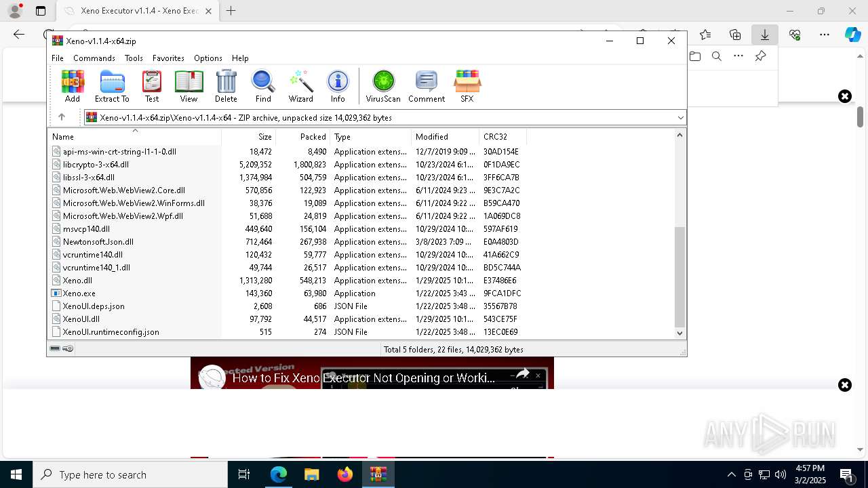Viewport: 868px width, 488px height.
Task: Sort by Size column header
Action: pos(249,136)
